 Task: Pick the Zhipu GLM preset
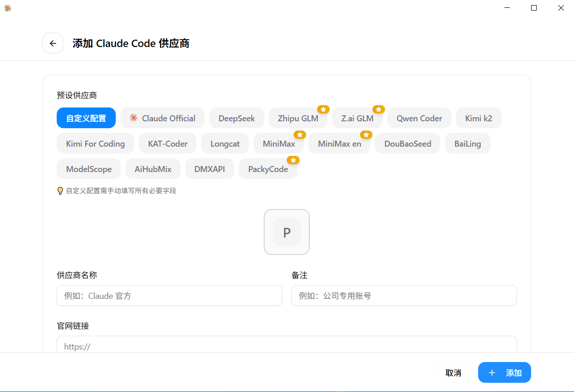pos(298,118)
